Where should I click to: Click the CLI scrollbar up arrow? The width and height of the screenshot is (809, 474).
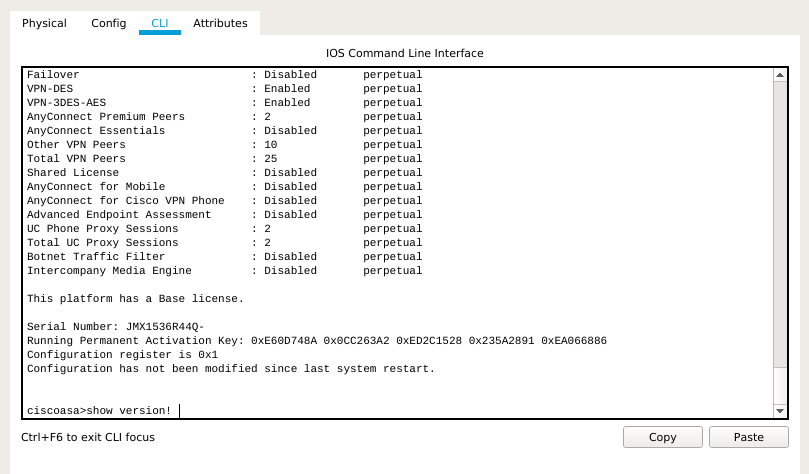780,75
